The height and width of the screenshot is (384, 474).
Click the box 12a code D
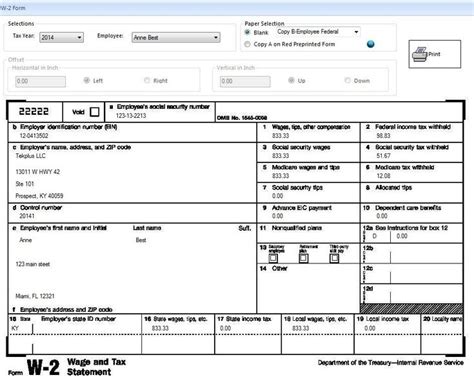tap(375, 236)
